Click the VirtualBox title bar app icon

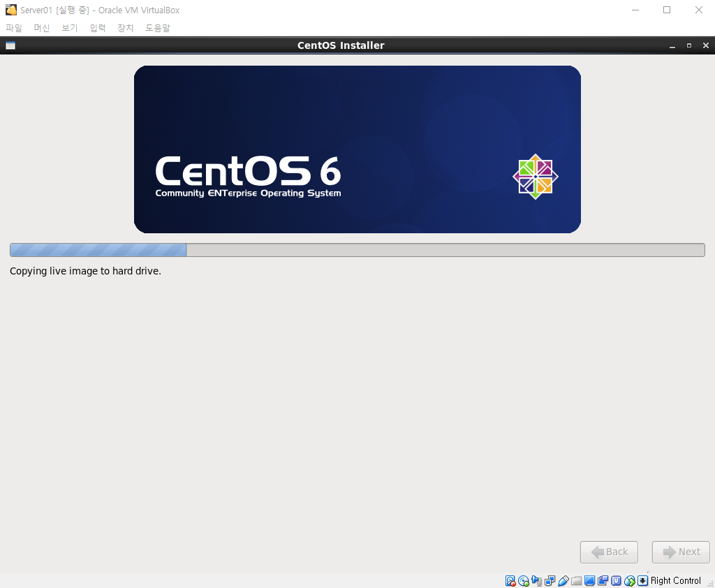tap(10, 10)
